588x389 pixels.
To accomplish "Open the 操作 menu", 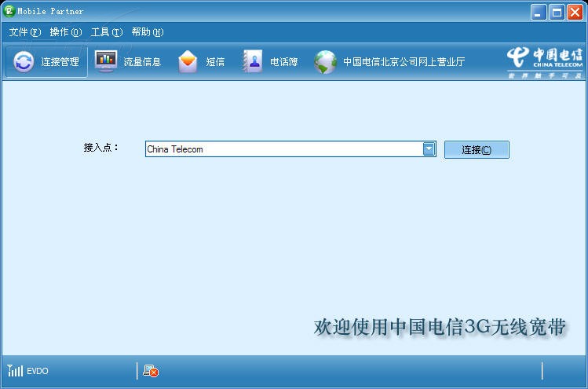I will pyautogui.click(x=65, y=32).
